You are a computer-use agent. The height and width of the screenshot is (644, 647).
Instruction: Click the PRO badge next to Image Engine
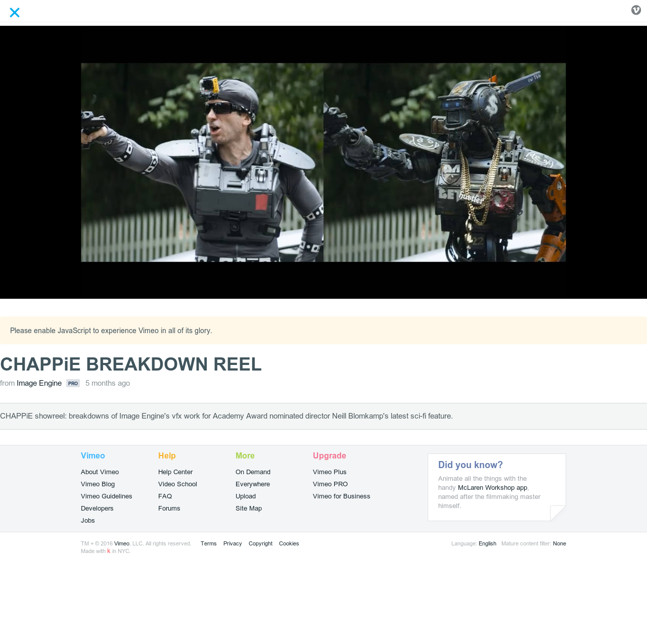73,383
